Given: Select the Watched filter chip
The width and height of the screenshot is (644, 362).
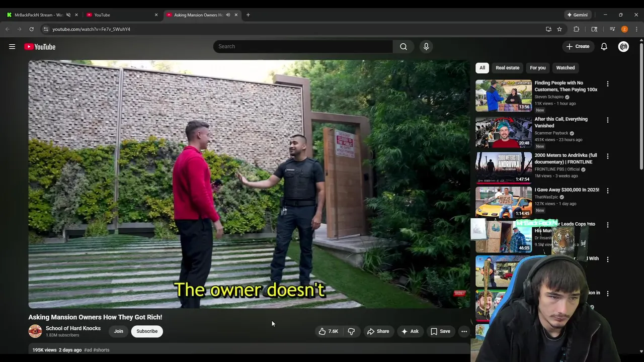Looking at the screenshot, I should pos(565,68).
